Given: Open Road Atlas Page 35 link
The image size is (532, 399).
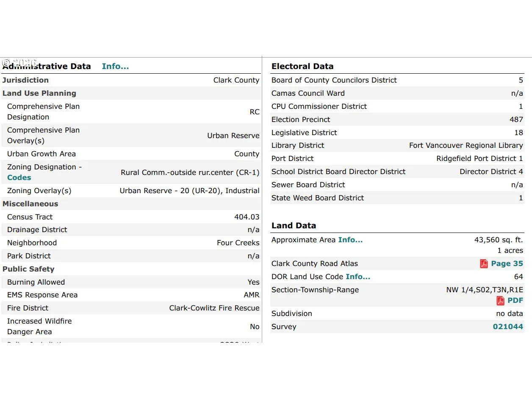Looking at the screenshot, I should (x=507, y=263).
